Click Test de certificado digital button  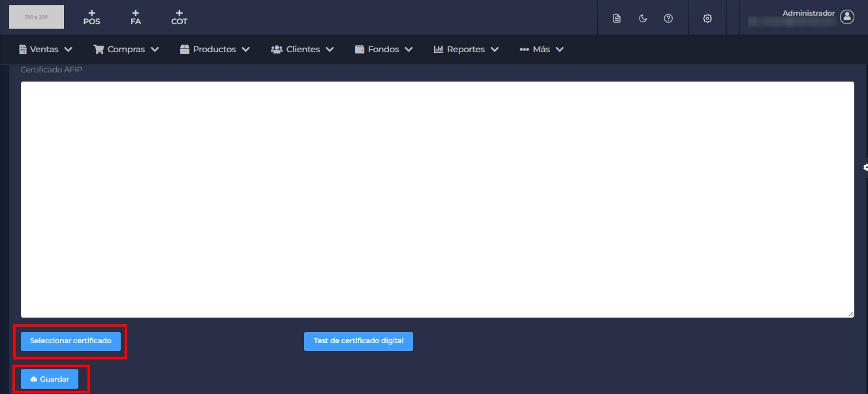(358, 341)
